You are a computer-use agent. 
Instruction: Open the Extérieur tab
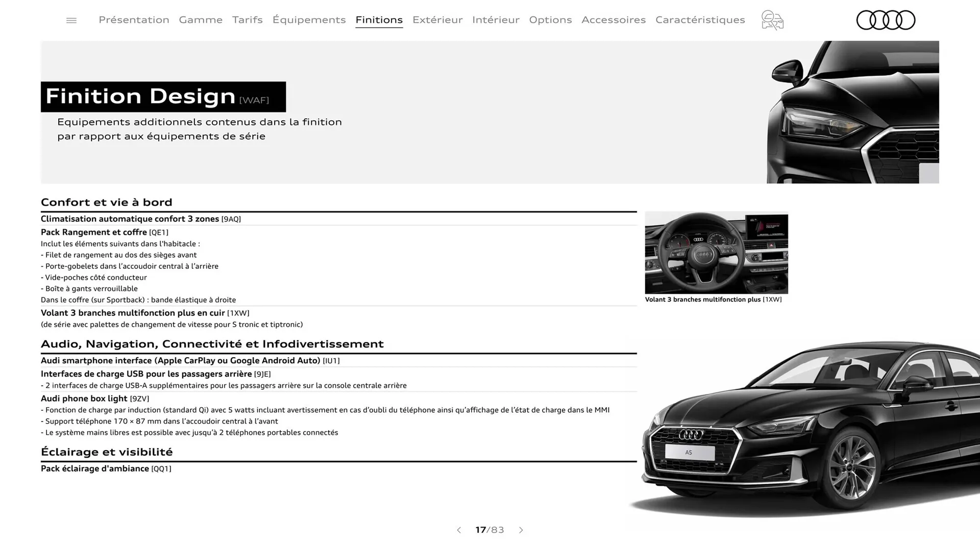pyautogui.click(x=437, y=20)
